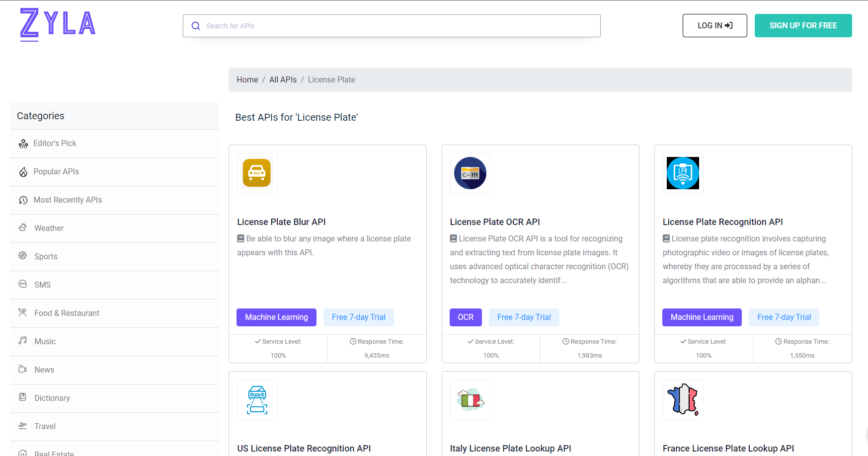Click the 1,983ms response time value
868x456 pixels.
[590, 356]
